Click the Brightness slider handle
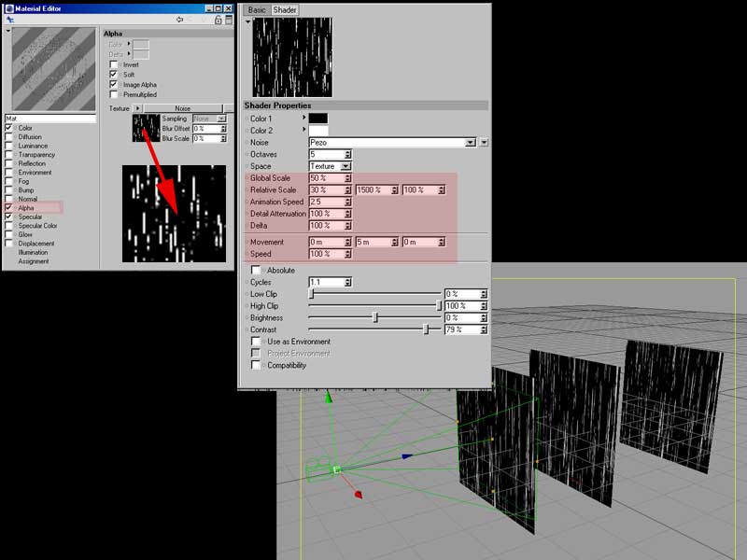Screen dimensions: 747x560 375,317
